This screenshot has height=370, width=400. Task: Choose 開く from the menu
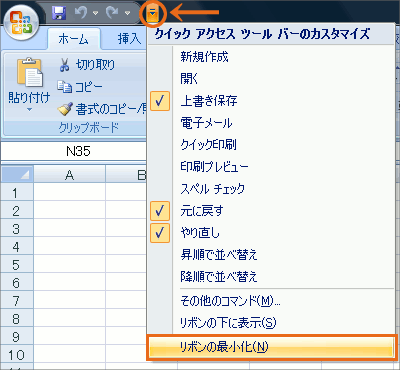(x=271, y=79)
